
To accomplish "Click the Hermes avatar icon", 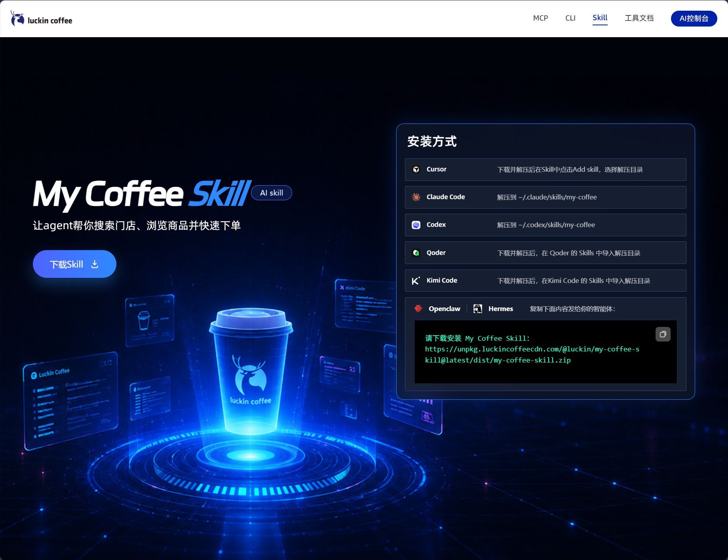I will tap(478, 309).
